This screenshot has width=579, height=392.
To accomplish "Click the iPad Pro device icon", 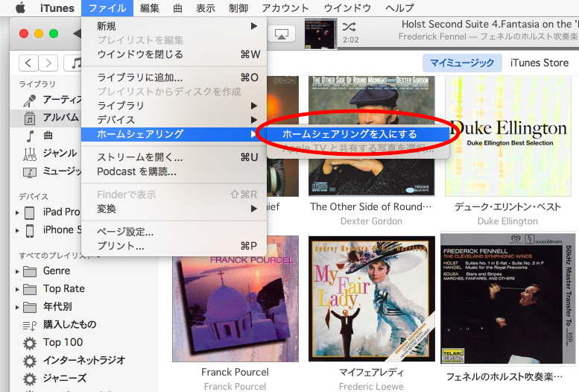I will click(x=30, y=212).
